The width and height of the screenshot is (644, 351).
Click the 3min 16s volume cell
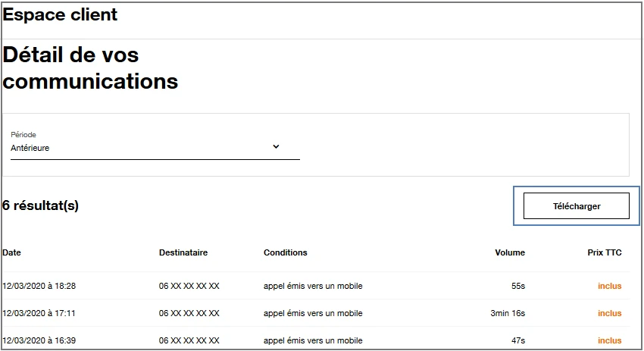(x=508, y=313)
